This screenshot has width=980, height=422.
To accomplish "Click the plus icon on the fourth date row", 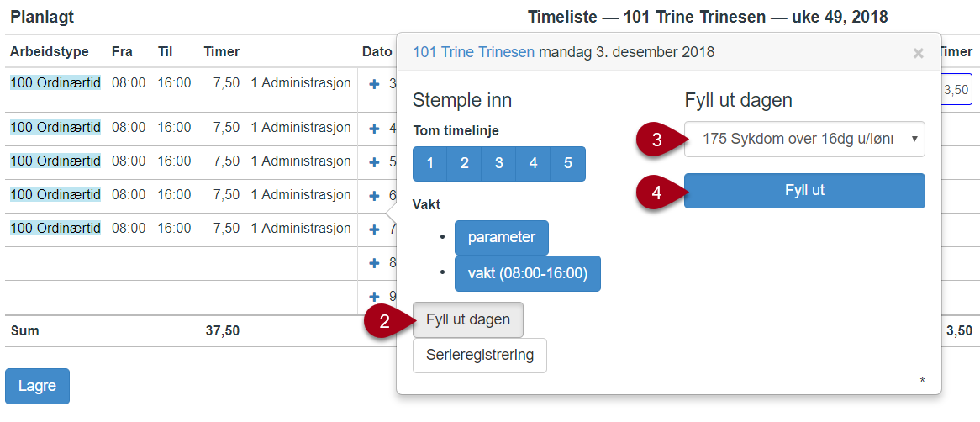I will (374, 197).
